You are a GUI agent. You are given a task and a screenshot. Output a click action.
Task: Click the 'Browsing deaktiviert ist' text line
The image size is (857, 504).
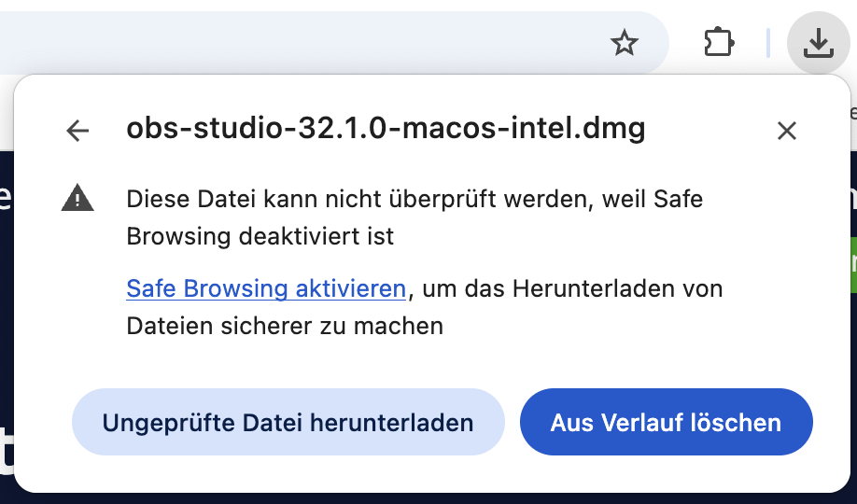260,236
